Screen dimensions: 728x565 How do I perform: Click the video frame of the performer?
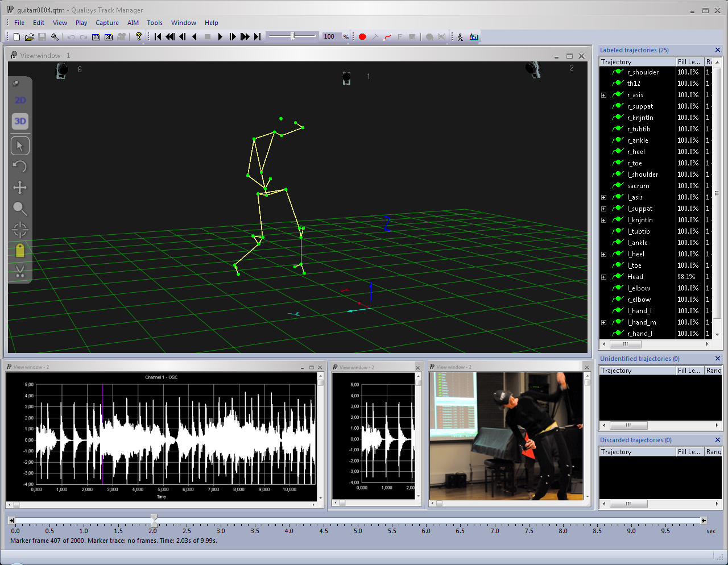[506, 436]
